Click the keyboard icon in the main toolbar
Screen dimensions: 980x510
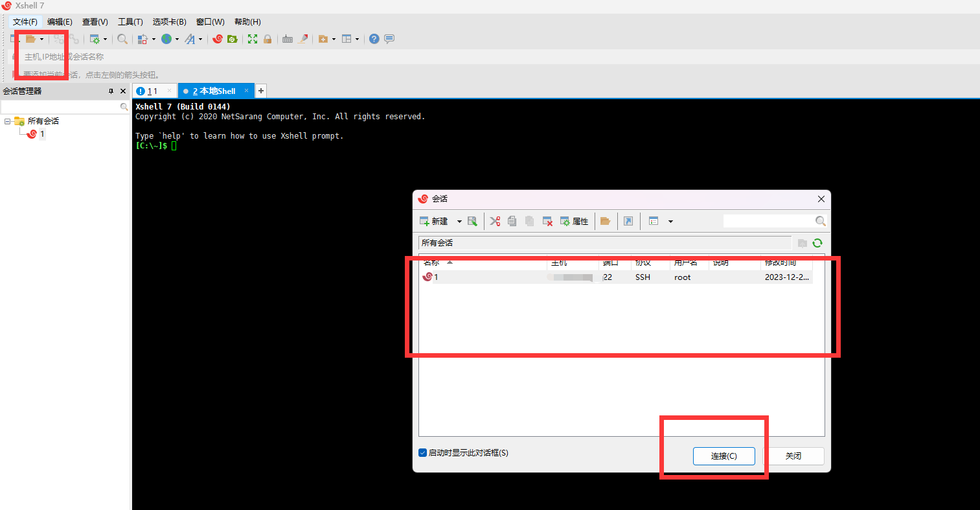coord(288,39)
